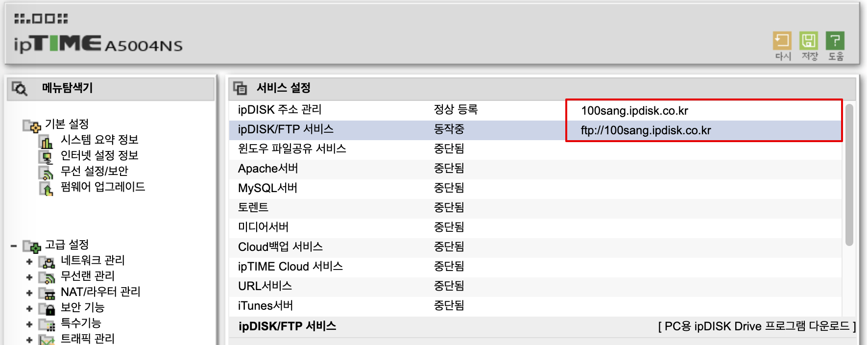Open 인터넷 설정 정보 menu item

pyautogui.click(x=99, y=155)
